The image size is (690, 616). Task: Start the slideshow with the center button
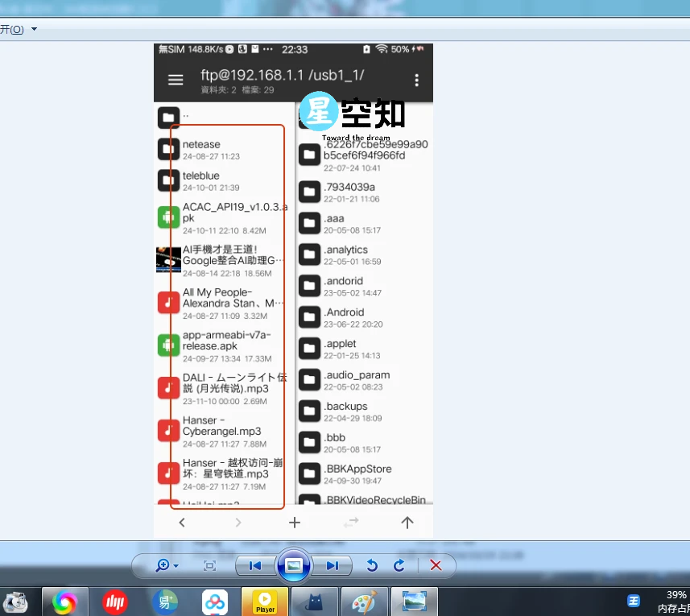(294, 565)
